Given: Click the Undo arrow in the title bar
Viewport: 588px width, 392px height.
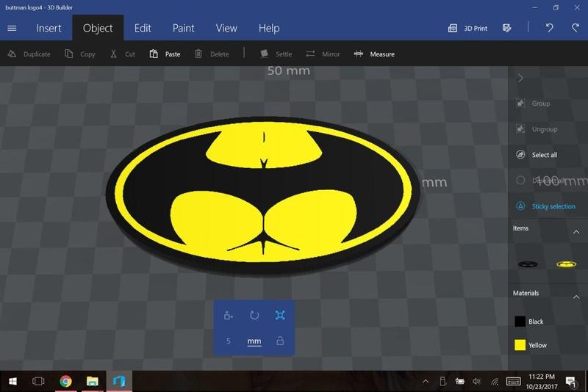Looking at the screenshot, I should [x=549, y=28].
